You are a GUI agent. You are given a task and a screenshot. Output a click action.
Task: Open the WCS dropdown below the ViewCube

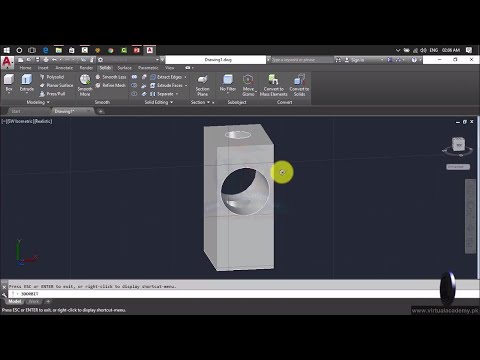pos(458,167)
